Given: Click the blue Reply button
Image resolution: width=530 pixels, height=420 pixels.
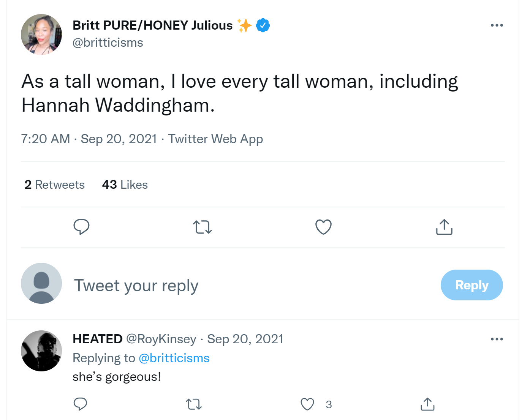Looking at the screenshot, I should pyautogui.click(x=472, y=285).
